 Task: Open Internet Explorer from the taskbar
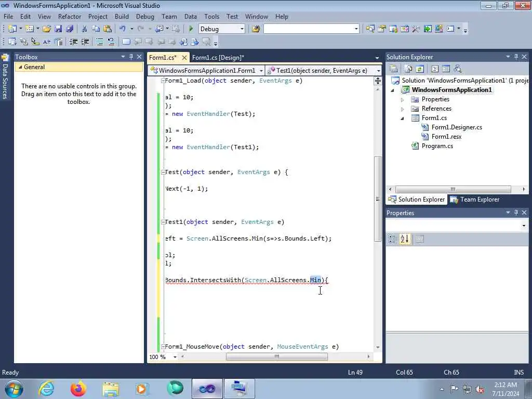pyautogui.click(x=46, y=389)
